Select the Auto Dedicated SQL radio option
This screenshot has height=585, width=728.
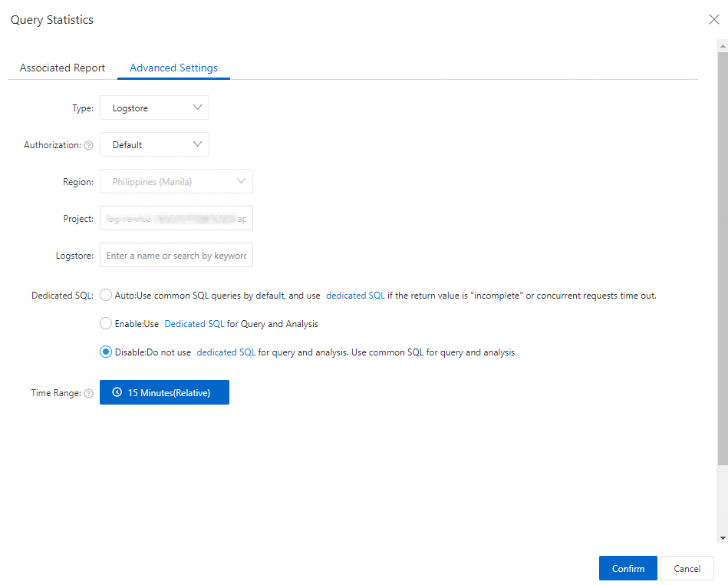pos(106,295)
